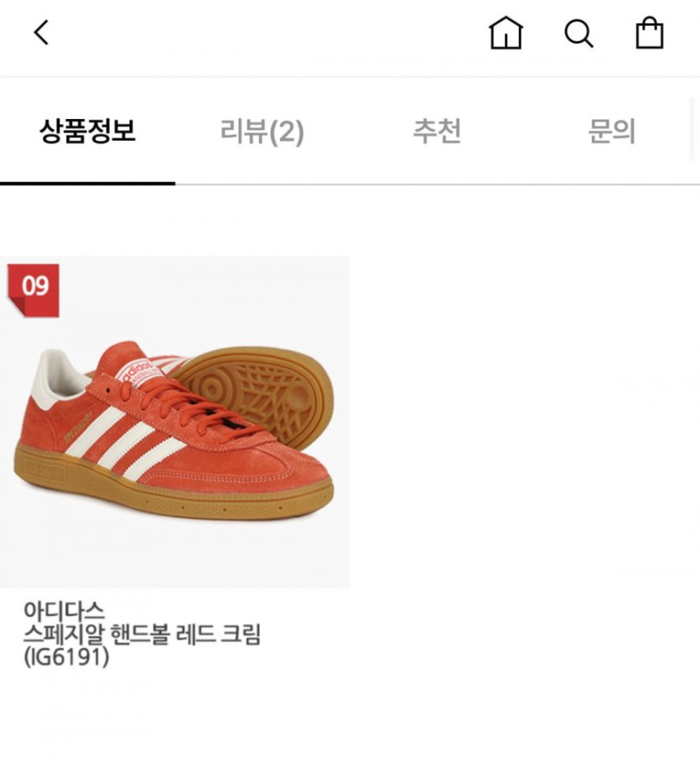
Task: Click the black underline below 상품정보
Action: coord(87,184)
